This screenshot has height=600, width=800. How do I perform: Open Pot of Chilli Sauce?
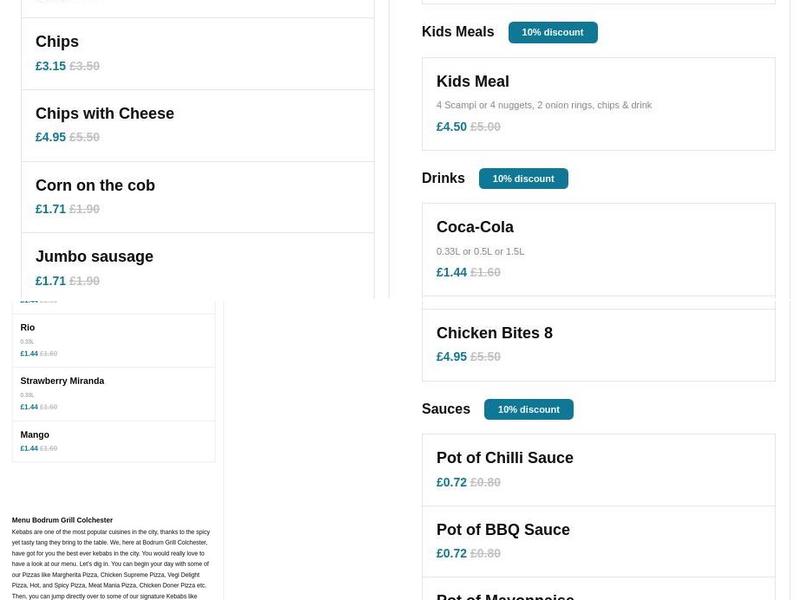click(x=504, y=457)
